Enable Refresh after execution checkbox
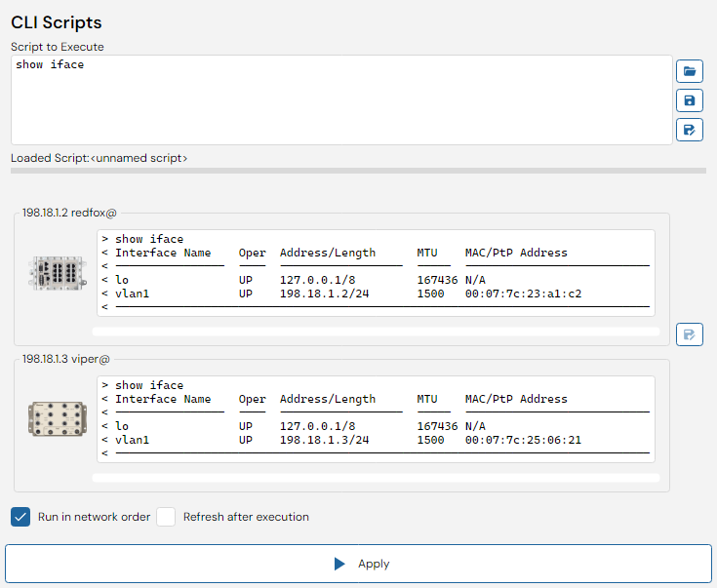Image resolution: width=717 pixels, height=588 pixels. point(166,517)
